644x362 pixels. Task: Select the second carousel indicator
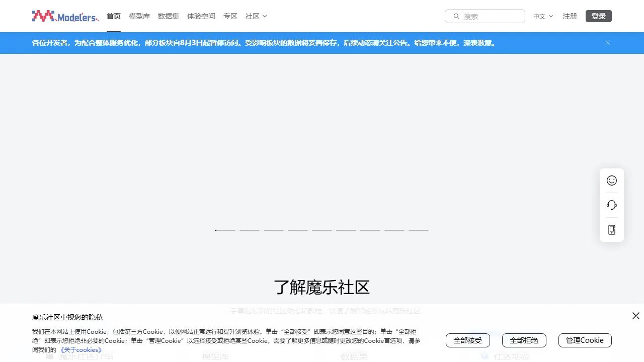pyautogui.click(x=250, y=230)
